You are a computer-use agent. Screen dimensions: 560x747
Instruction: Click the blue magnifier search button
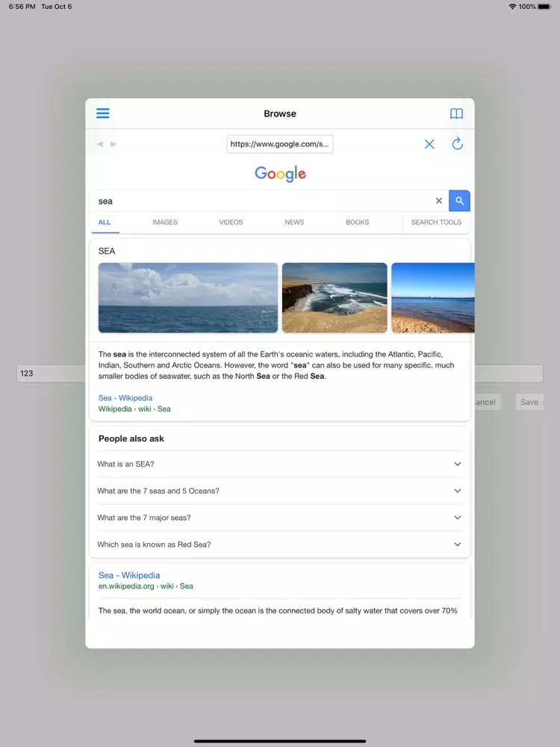pyautogui.click(x=459, y=200)
